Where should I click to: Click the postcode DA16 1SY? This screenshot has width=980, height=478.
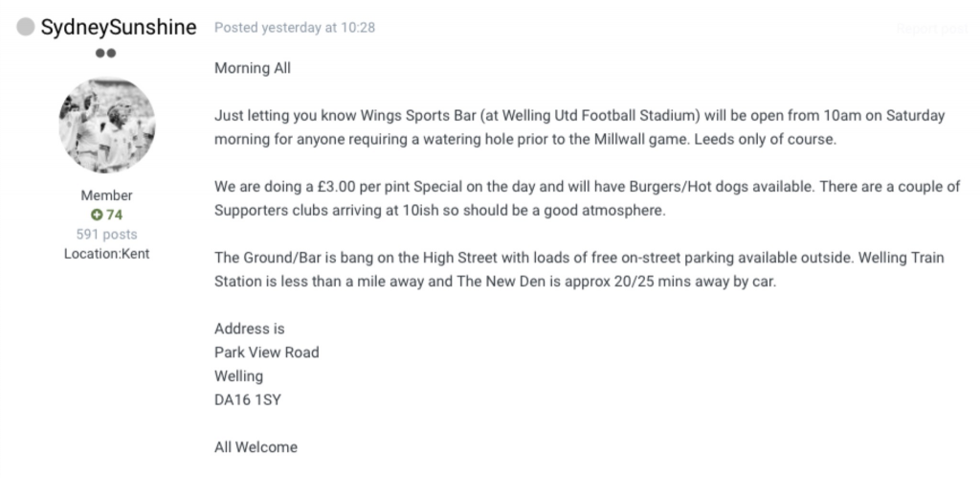coord(249,399)
